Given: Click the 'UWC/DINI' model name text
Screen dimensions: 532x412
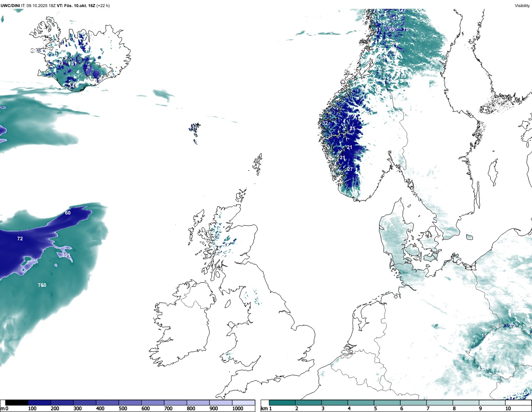Looking at the screenshot, I should pos(10,6).
